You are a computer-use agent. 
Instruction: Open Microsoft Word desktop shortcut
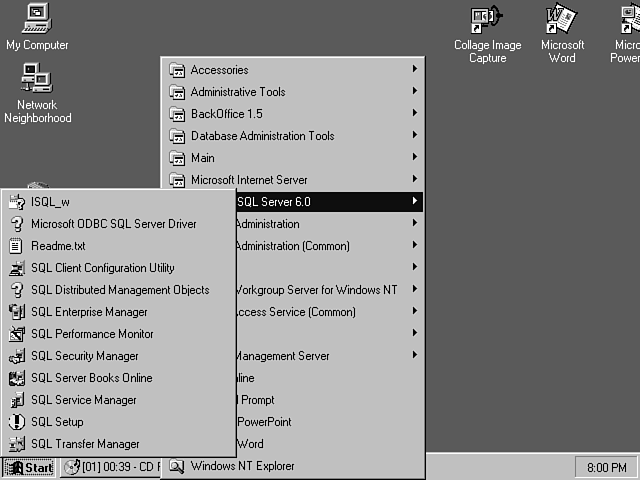click(562, 32)
